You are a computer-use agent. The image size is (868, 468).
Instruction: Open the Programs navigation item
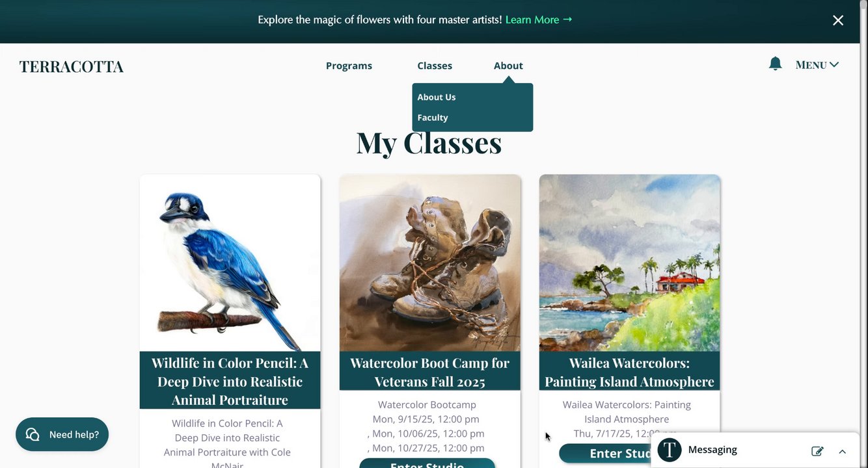[349, 66]
